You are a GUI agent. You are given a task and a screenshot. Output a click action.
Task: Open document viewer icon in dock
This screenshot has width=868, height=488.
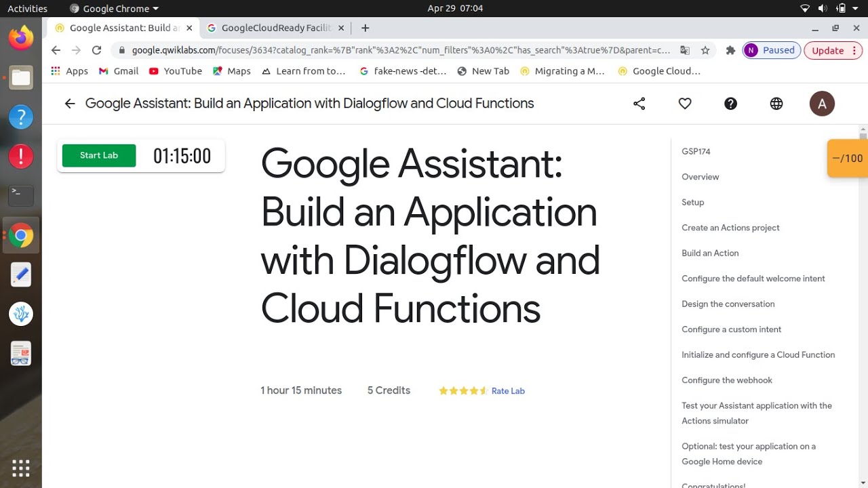tap(21, 353)
